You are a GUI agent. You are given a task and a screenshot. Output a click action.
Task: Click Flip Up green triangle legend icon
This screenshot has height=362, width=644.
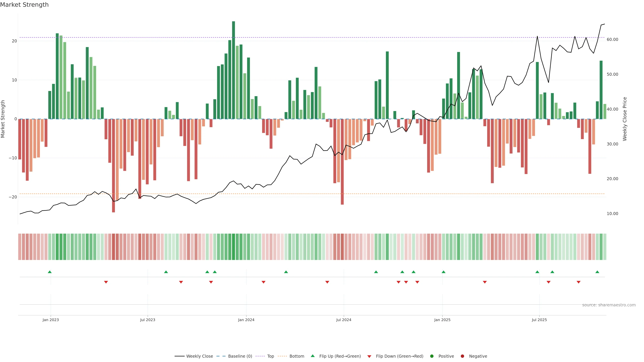312,356
